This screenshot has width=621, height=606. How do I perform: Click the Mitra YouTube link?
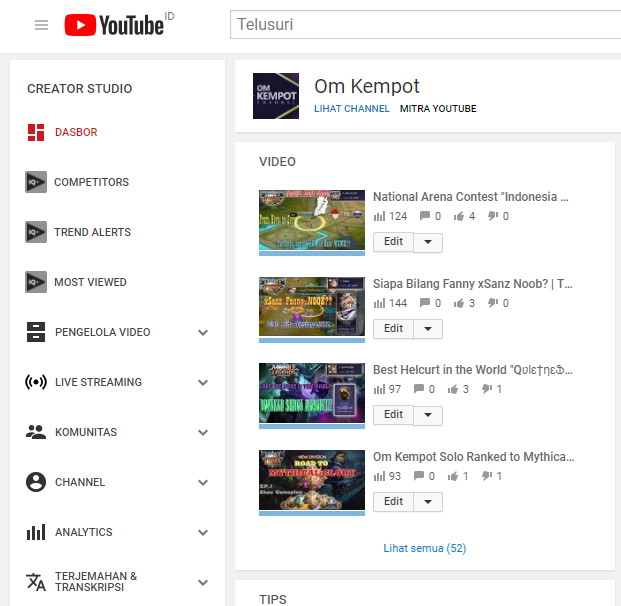(438, 109)
